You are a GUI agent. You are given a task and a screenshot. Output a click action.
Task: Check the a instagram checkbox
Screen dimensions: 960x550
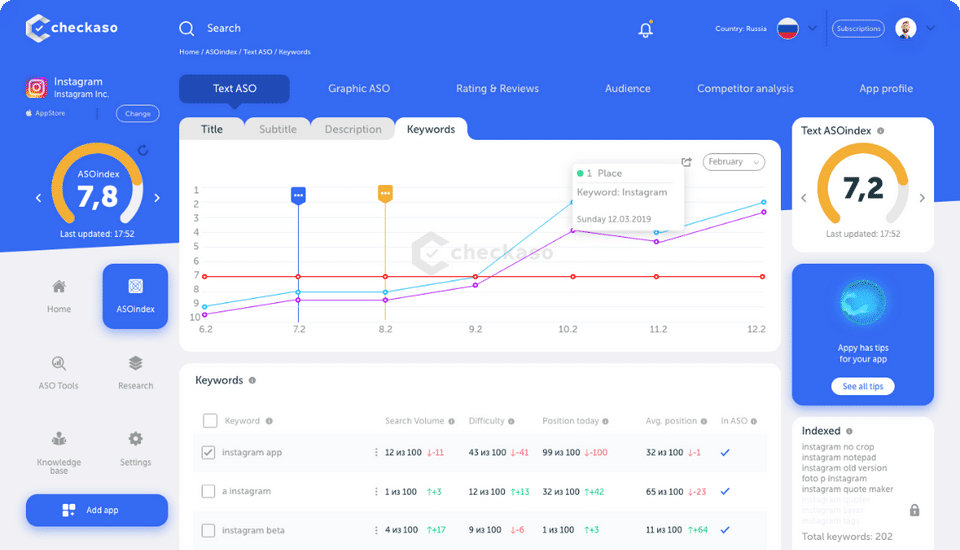[208, 491]
